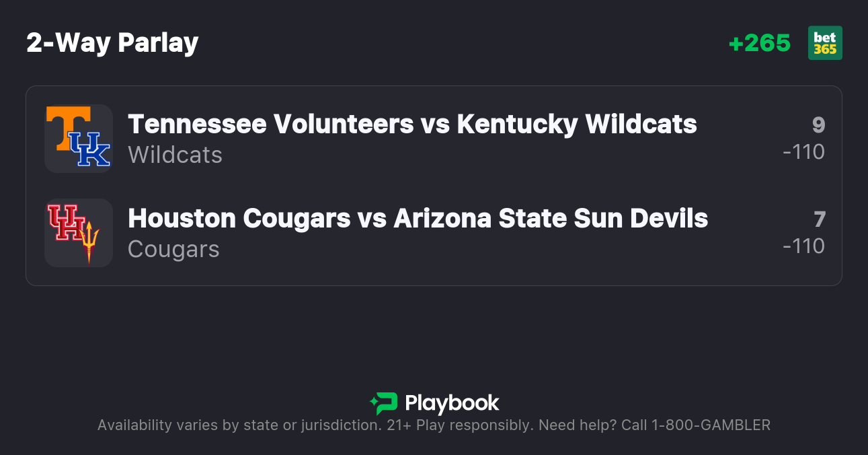Open the Houston Cougars vs Arizona State matchup

[x=418, y=218]
